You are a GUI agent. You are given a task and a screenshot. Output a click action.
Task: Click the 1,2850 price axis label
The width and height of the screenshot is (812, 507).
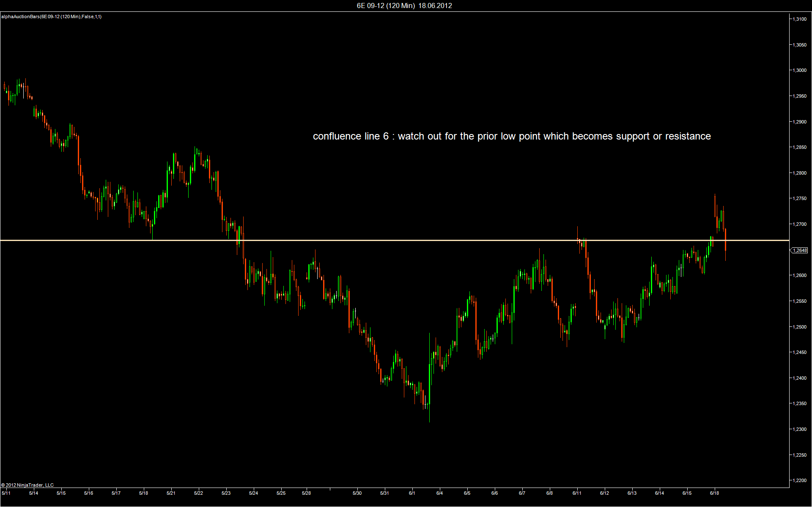click(x=799, y=147)
